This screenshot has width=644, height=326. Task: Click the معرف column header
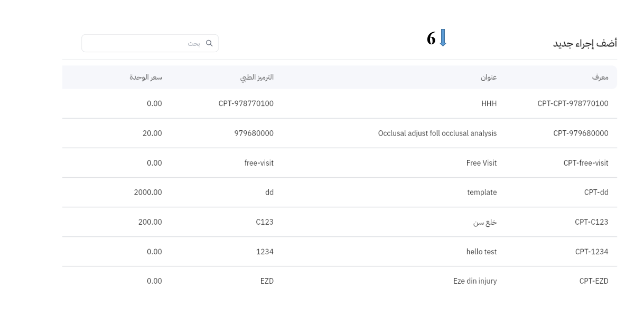(600, 77)
